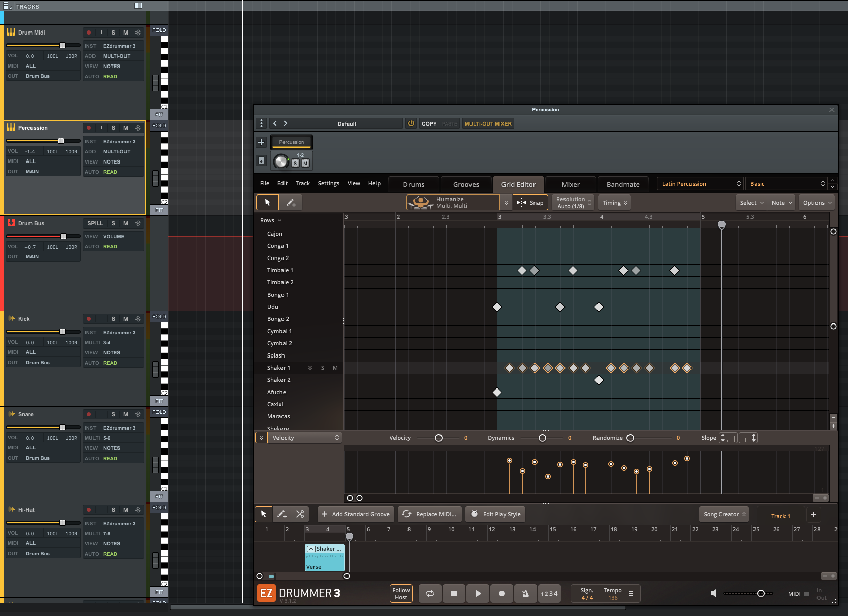848x616 pixels.
Task: Click the record button in EZdrummer transport
Action: [501, 593]
